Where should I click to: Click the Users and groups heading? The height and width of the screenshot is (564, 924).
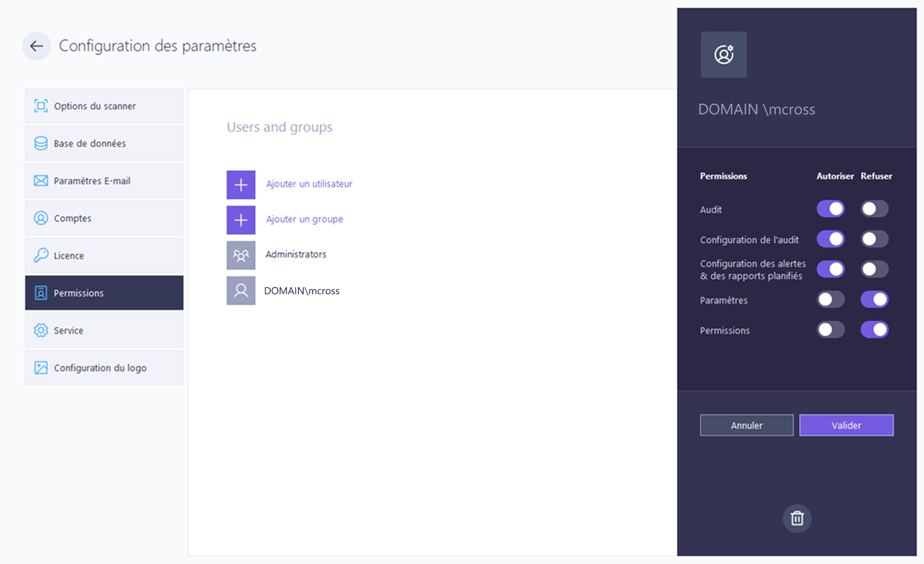tap(279, 127)
